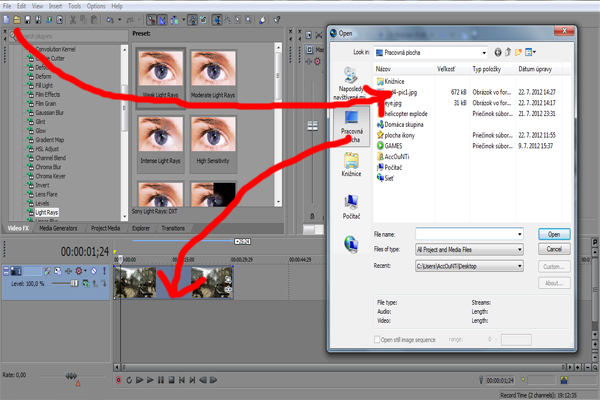The width and height of the screenshot is (600, 400).
Task: Switch to Transitions tab
Action: [173, 228]
